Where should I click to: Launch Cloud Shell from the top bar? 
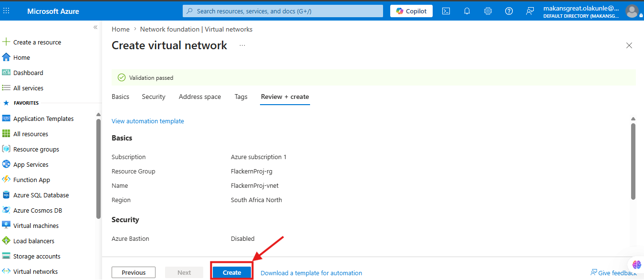446,11
